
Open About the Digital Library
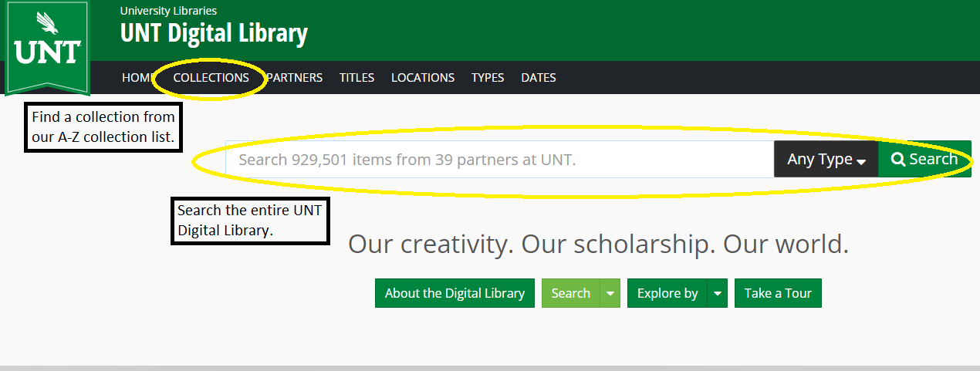455,293
